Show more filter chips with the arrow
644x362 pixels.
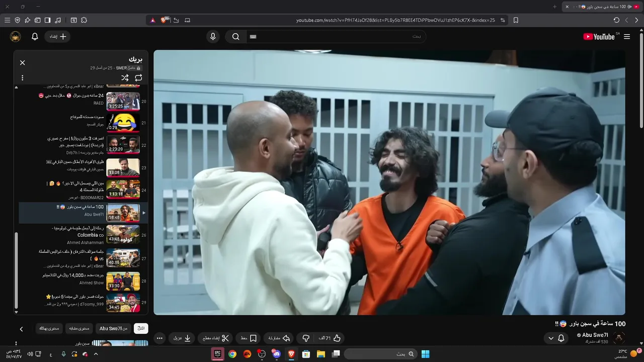point(21,329)
